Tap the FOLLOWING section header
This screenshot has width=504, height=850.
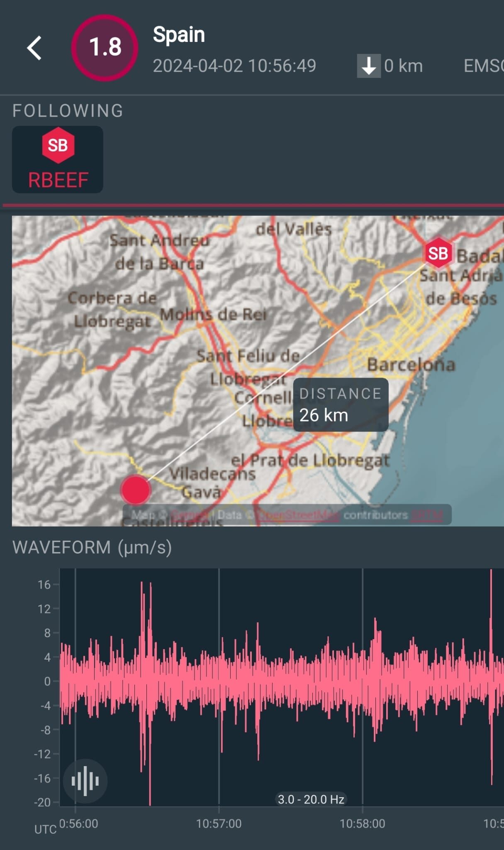click(x=68, y=111)
